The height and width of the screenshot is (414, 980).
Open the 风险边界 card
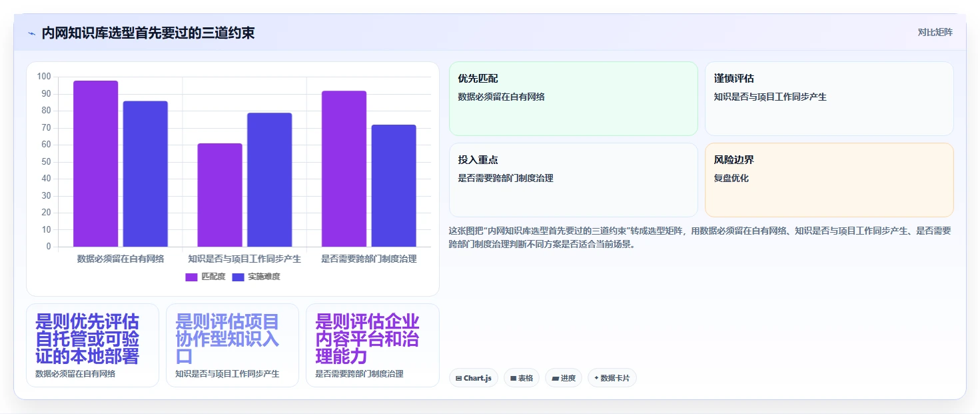coord(829,180)
